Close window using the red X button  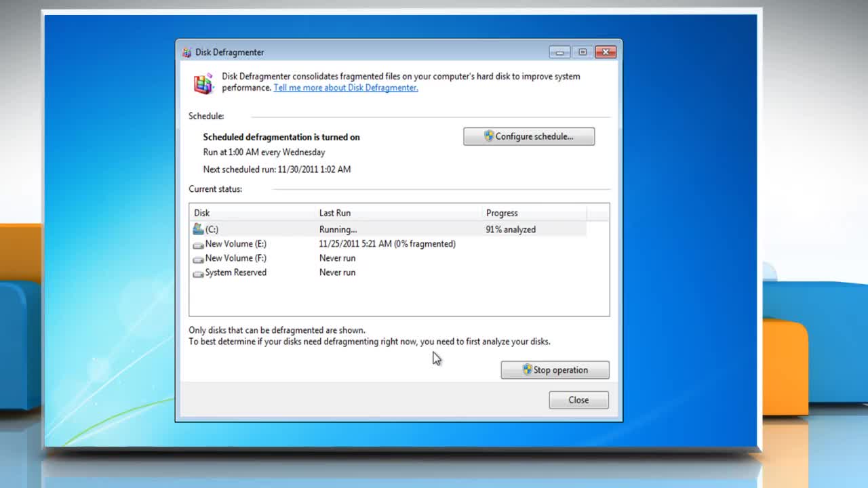click(x=606, y=52)
